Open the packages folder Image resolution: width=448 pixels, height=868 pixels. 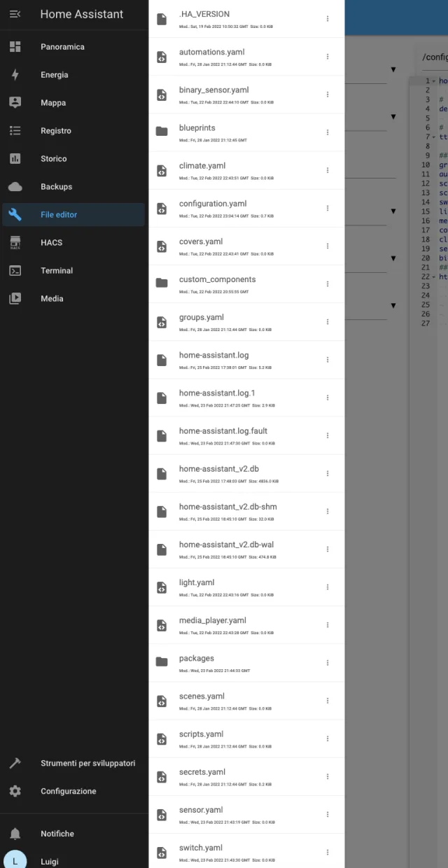coord(246,661)
